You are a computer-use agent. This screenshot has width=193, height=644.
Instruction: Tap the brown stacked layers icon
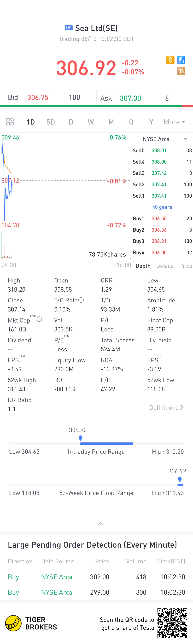pos(181,71)
